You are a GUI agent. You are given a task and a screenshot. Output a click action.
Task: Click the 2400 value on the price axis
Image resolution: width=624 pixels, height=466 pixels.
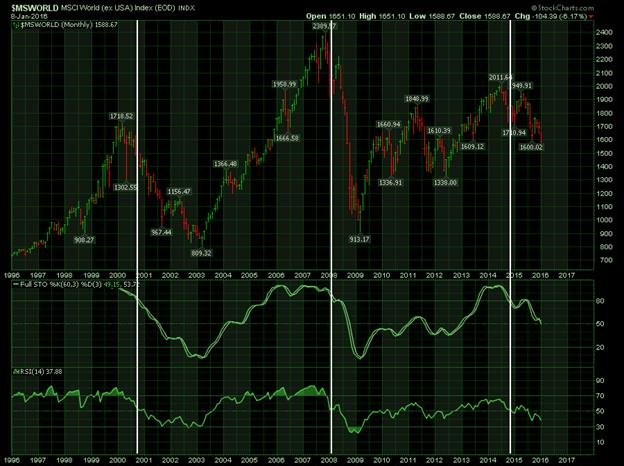pos(604,33)
